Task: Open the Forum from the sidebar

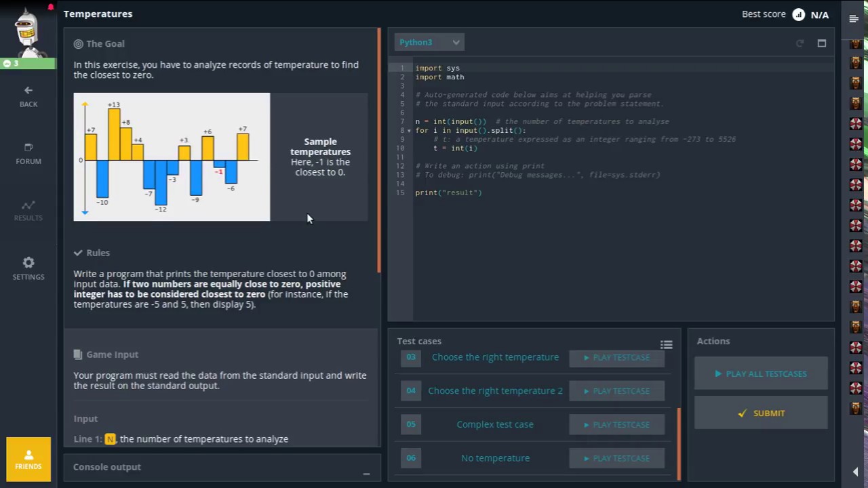Action: coord(28,154)
